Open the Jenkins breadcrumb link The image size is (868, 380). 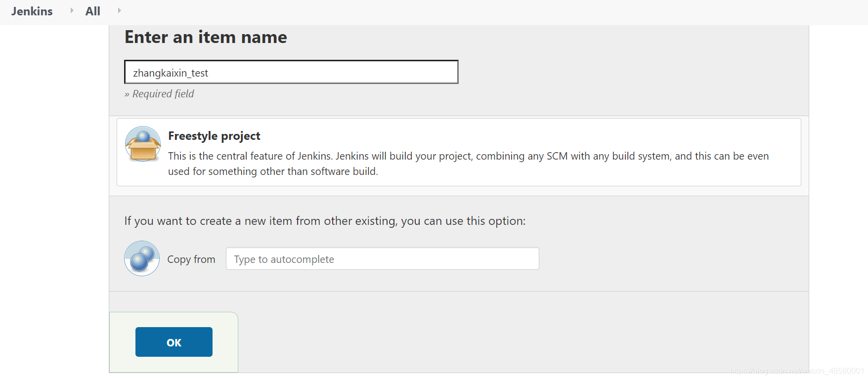(32, 11)
